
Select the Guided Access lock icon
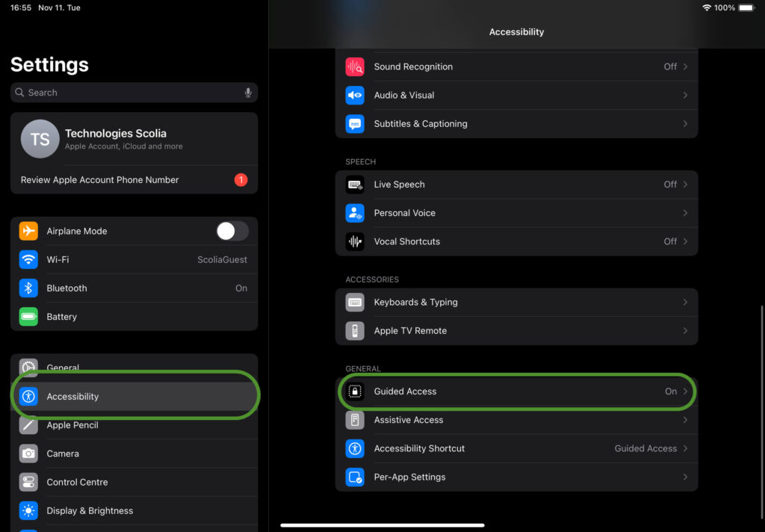(x=355, y=392)
